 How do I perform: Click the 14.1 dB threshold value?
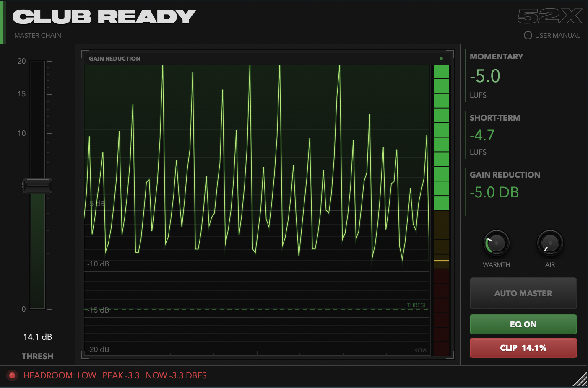38,337
